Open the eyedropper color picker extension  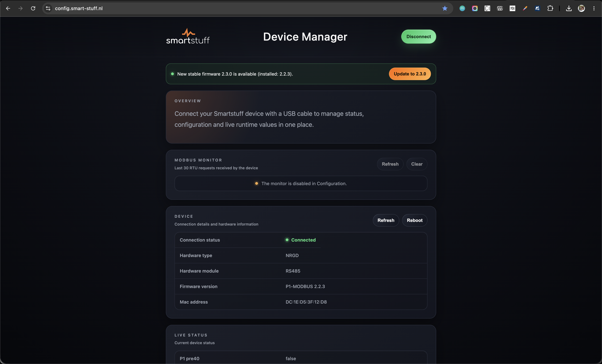tap(525, 8)
